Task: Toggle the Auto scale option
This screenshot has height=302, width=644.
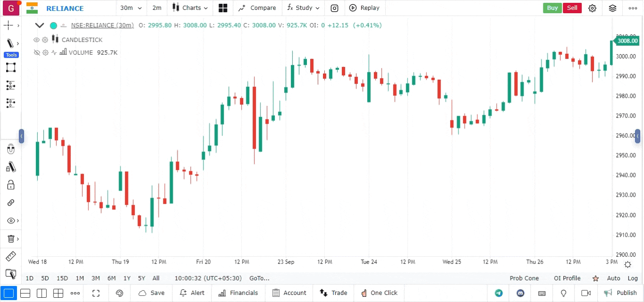Action: click(613, 278)
